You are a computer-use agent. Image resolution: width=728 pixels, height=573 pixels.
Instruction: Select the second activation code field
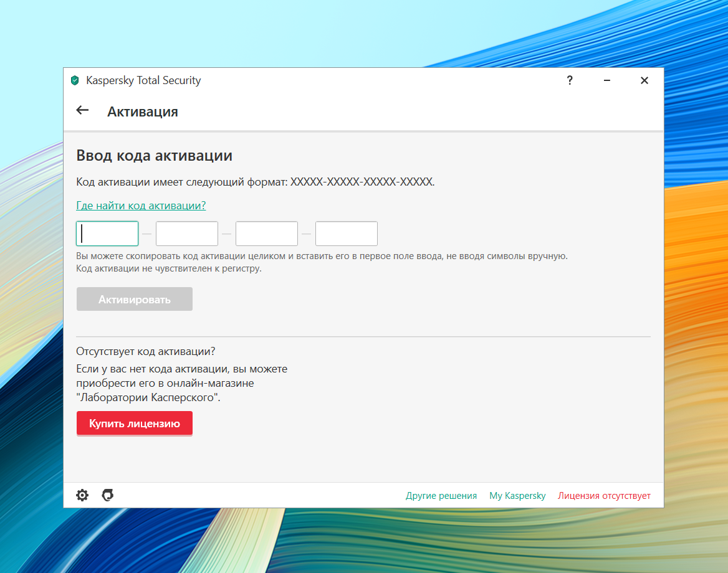click(186, 234)
